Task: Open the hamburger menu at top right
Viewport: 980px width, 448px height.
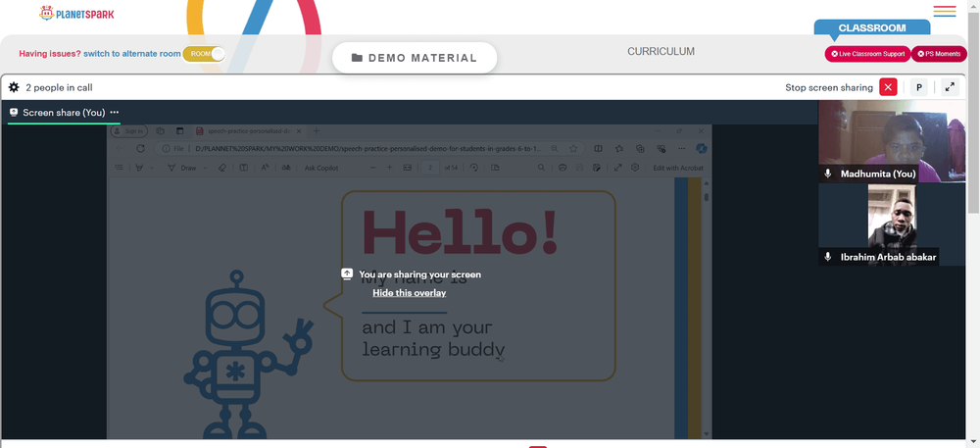Action: click(945, 11)
